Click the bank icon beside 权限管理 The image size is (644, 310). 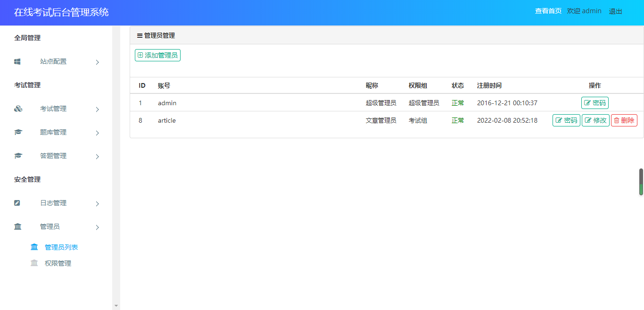click(34, 263)
